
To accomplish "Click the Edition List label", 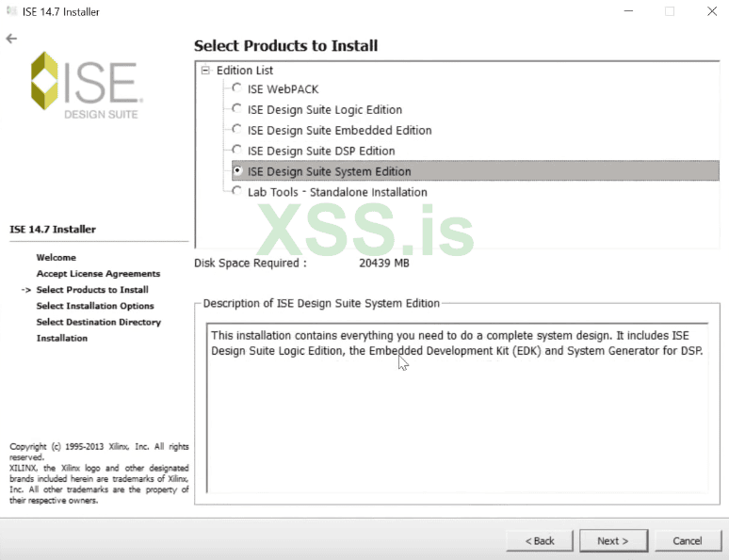I will (245, 71).
